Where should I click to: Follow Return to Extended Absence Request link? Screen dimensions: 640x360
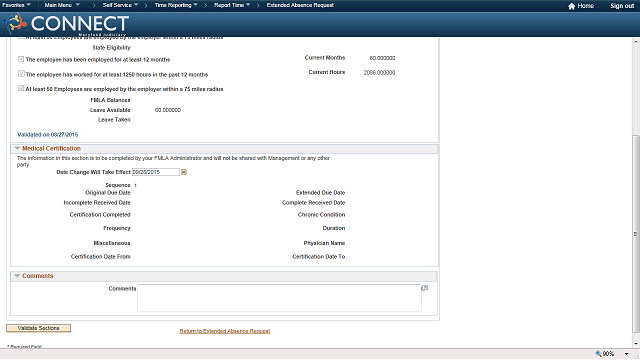224,331
